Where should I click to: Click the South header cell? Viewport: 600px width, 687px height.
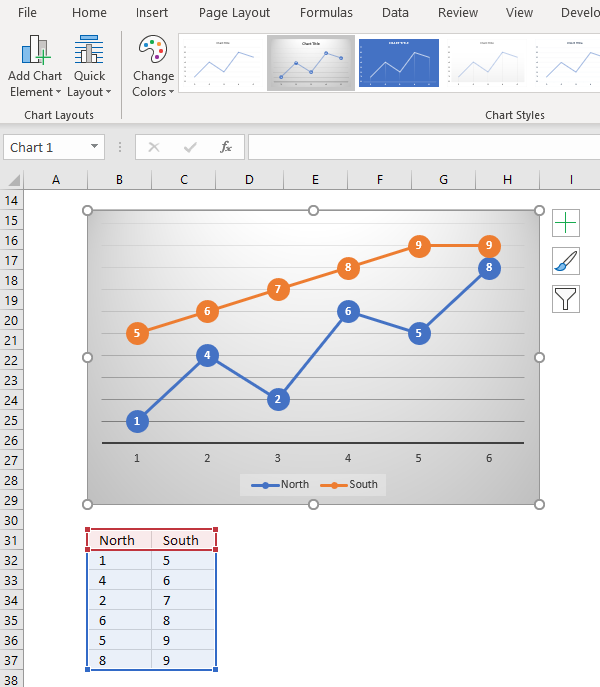[x=184, y=540]
